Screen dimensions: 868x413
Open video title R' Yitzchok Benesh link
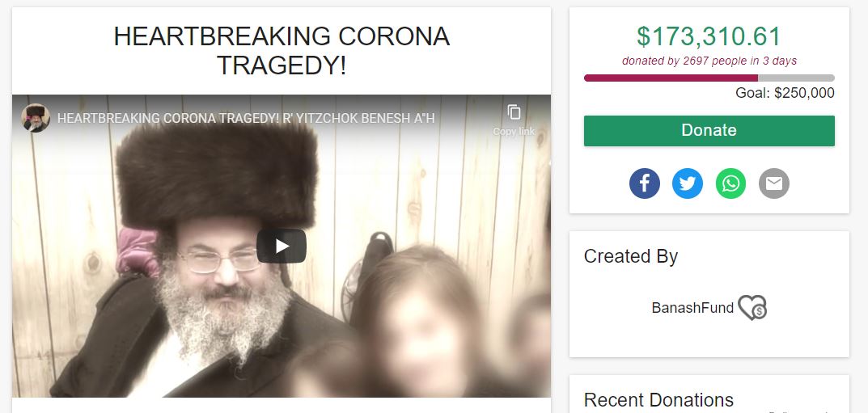[246, 118]
